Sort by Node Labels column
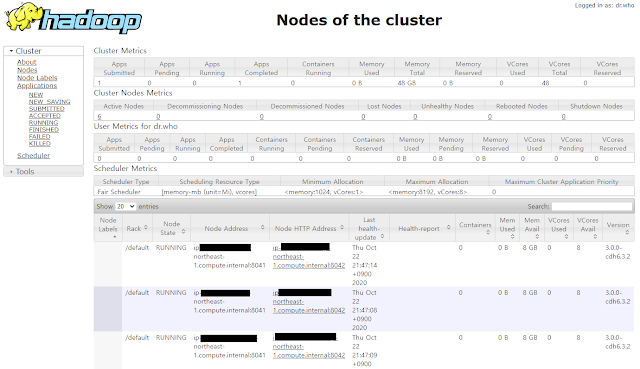Screen dimensions: 640x369 click(x=108, y=228)
